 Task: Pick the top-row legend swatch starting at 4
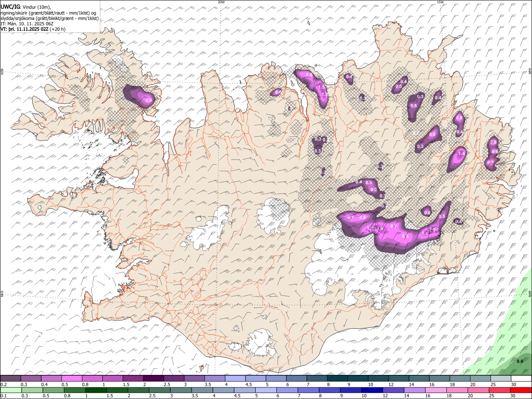coord(235,379)
